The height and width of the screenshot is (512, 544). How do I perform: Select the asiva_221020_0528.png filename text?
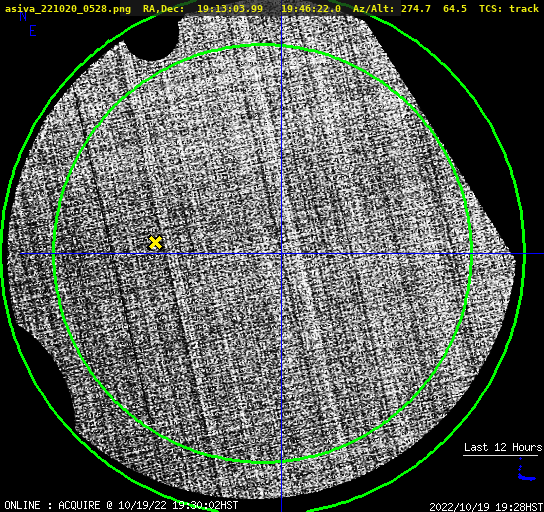coord(68,9)
